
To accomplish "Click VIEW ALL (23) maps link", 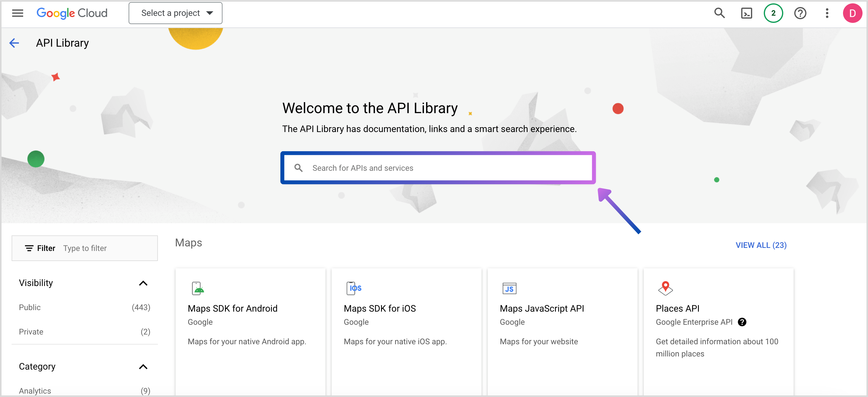I will click(x=761, y=245).
